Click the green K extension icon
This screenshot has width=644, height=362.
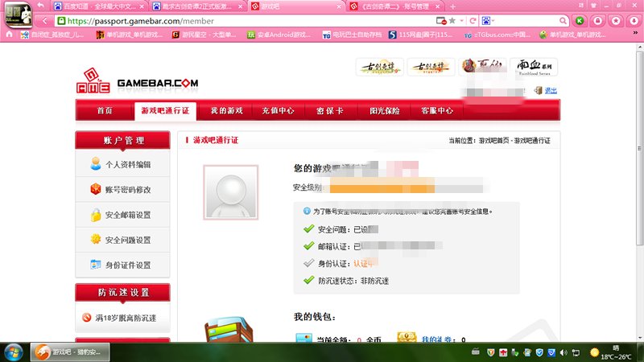click(x=580, y=21)
